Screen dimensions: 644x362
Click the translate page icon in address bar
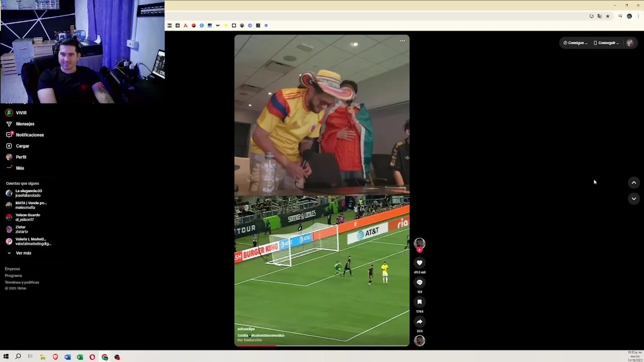[600, 16]
